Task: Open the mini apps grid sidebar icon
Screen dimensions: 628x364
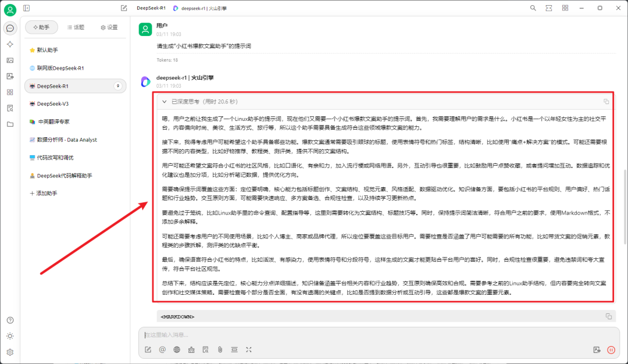Action: (10, 92)
